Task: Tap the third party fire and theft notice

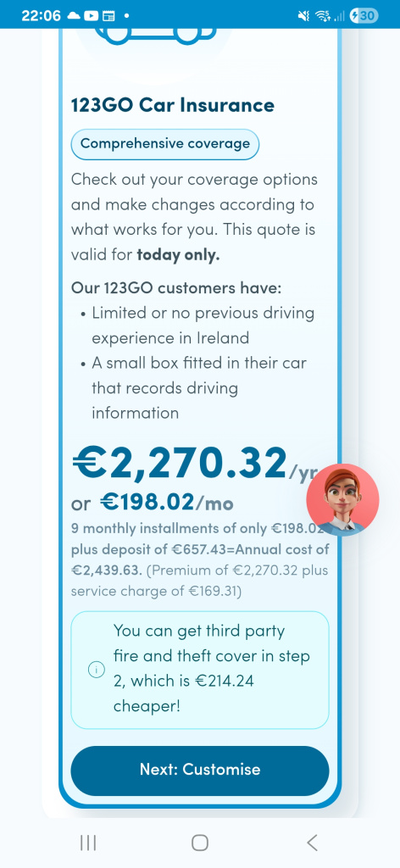Action: tap(200, 670)
